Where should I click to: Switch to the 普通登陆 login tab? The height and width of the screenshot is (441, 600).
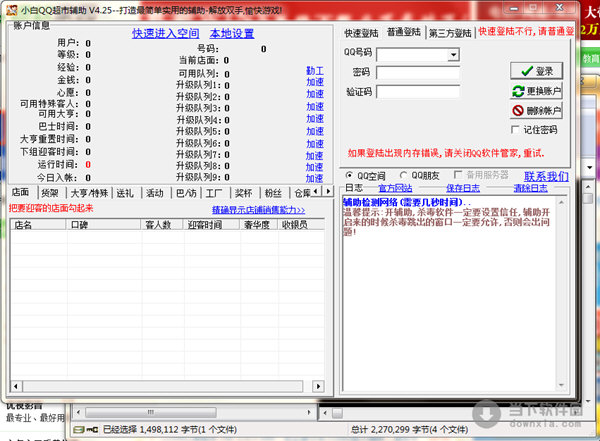pyautogui.click(x=404, y=32)
